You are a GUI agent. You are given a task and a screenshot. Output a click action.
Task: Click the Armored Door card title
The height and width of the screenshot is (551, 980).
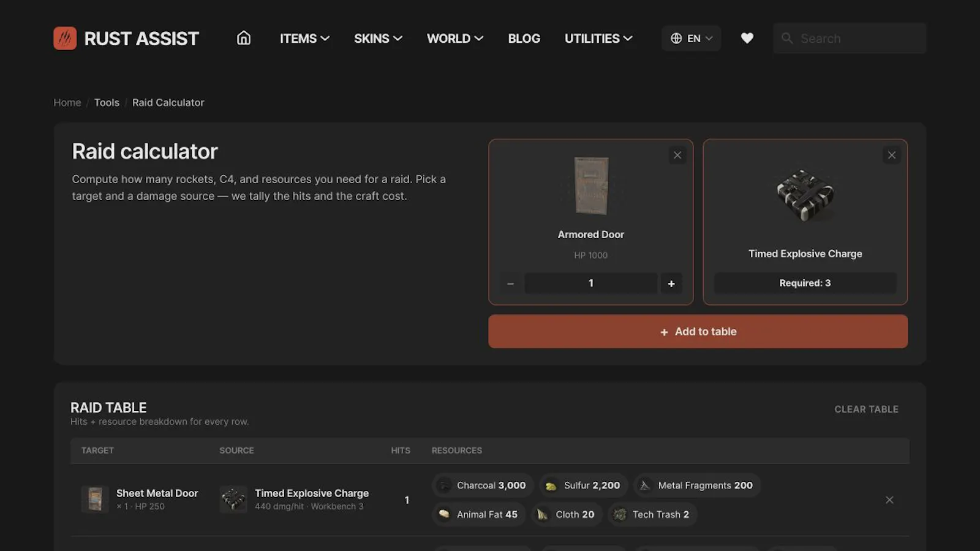coord(591,234)
